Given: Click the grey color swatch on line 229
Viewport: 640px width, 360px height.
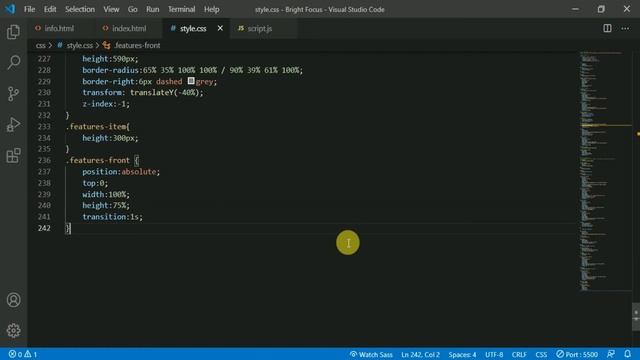Looking at the screenshot, I should (191, 81).
